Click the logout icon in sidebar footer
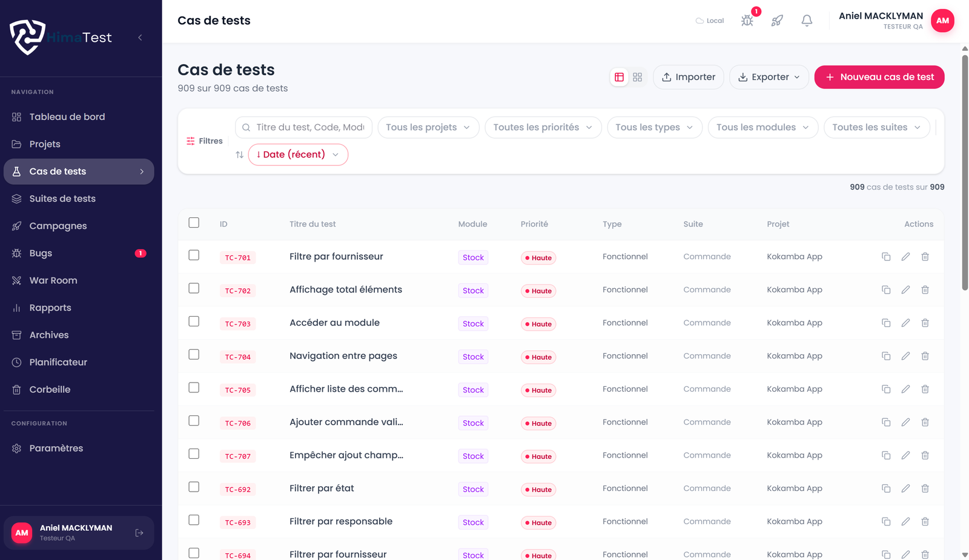The height and width of the screenshot is (560, 969). (139, 533)
